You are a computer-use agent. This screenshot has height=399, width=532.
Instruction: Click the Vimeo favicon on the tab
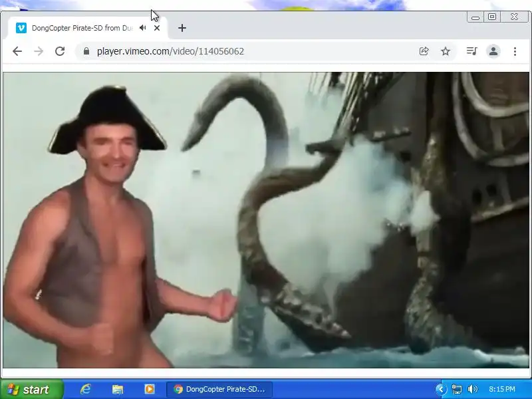[21, 28]
